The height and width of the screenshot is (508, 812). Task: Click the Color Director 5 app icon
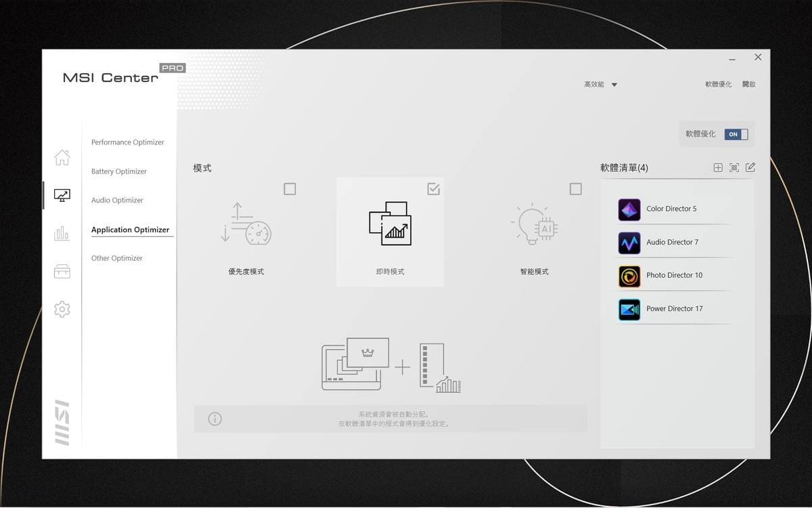pyautogui.click(x=629, y=209)
